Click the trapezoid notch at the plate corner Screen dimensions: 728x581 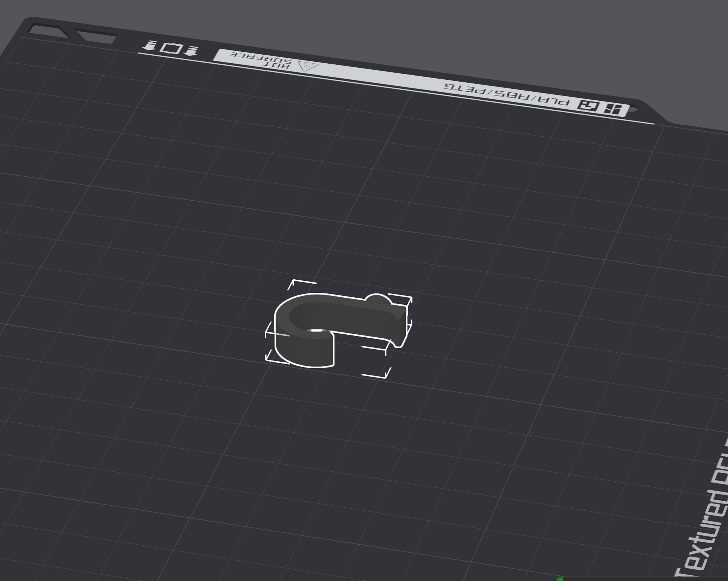[x=49, y=31]
